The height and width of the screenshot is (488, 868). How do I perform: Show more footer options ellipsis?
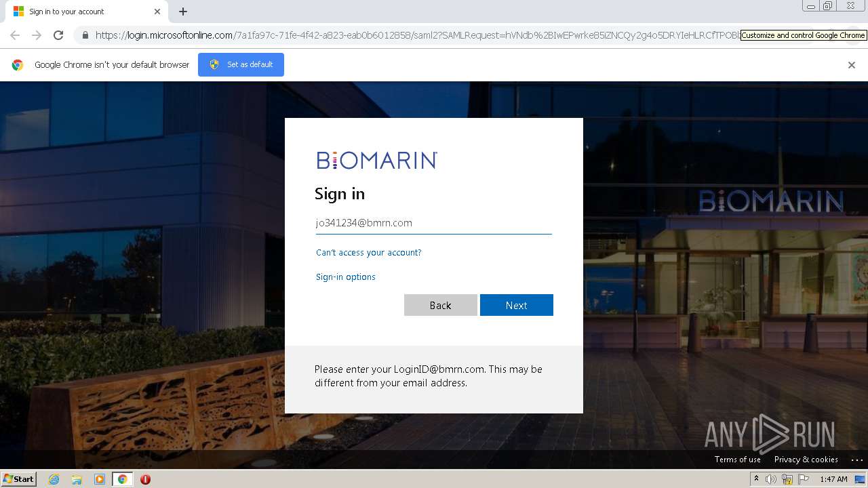pyautogui.click(x=856, y=460)
